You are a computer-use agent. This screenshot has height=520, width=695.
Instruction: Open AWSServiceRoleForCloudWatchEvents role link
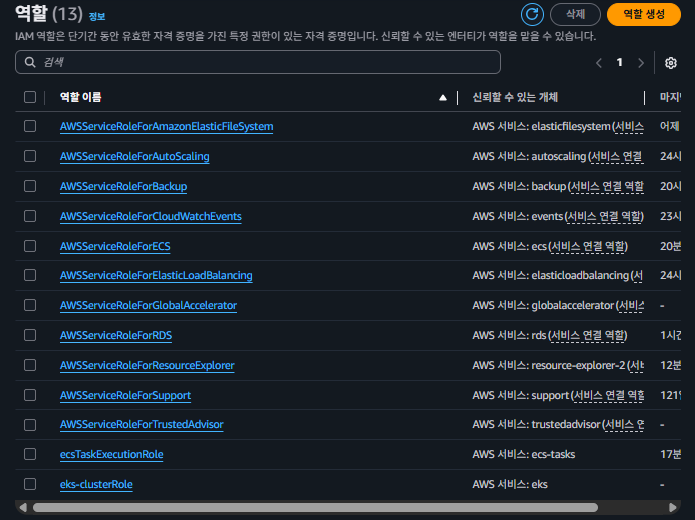pos(151,216)
